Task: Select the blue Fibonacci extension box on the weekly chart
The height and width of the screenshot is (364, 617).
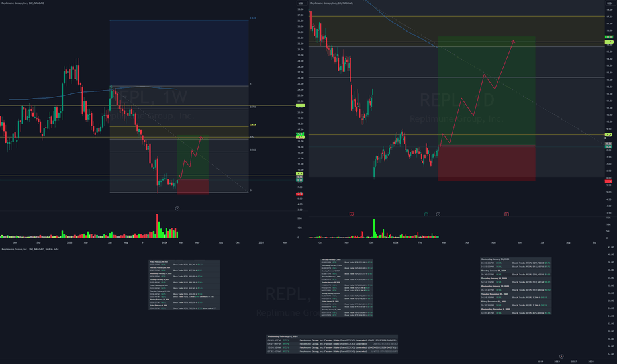Action: click(x=179, y=53)
